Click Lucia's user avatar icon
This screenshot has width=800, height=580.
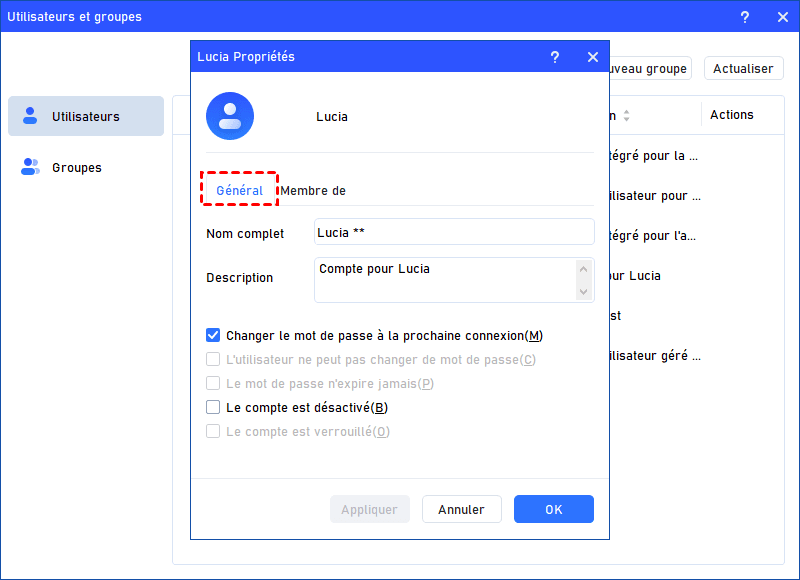tap(230, 116)
